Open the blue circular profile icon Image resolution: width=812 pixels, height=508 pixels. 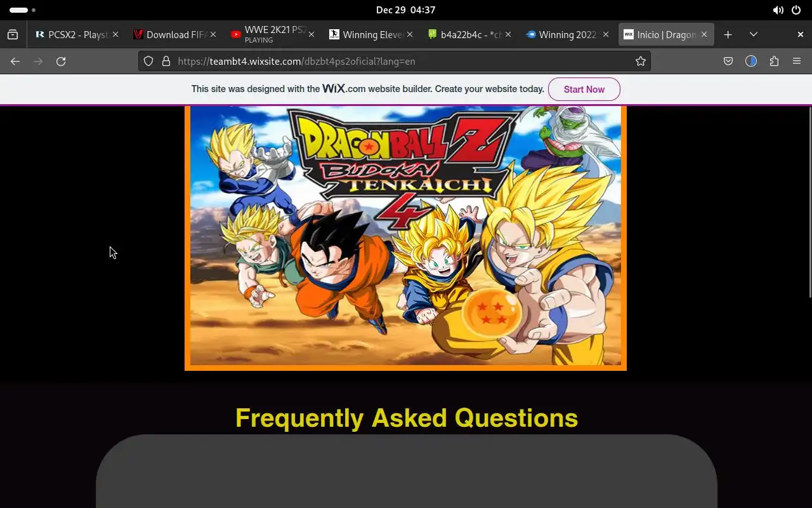click(x=751, y=62)
